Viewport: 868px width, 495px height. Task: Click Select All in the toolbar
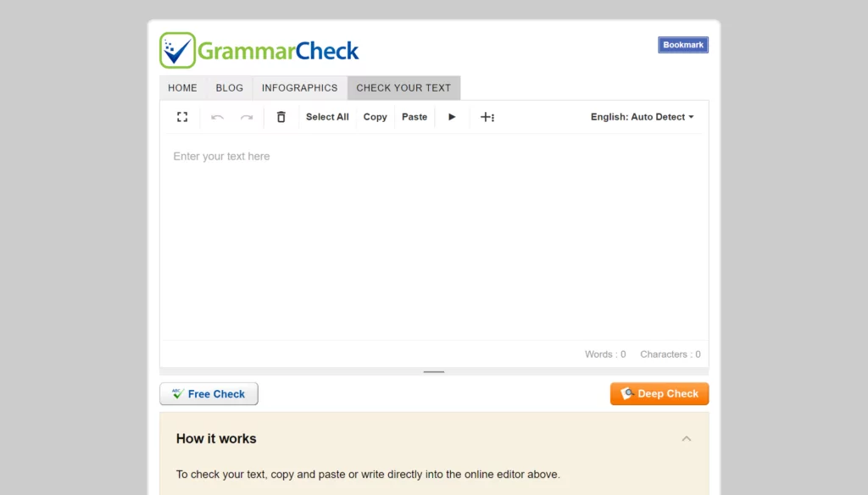327,117
